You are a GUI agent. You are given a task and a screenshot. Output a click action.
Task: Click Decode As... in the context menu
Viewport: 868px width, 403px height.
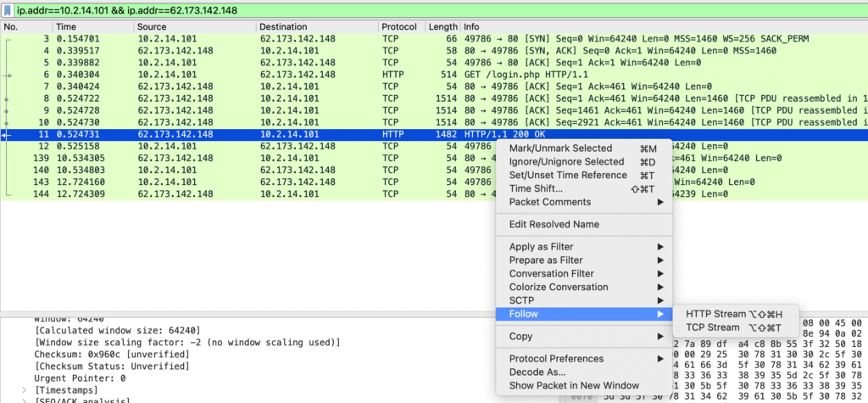pyautogui.click(x=537, y=372)
